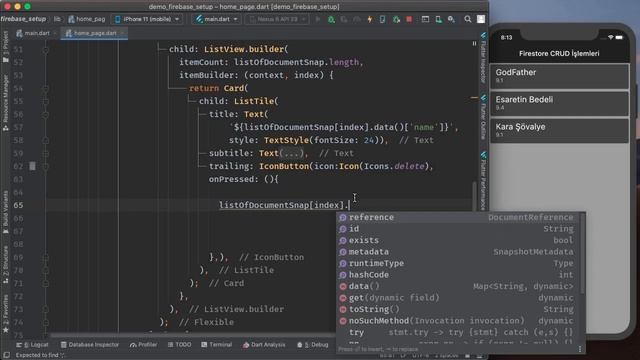This screenshot has height=360, width=640.
Task: Collapse the ListTile fold at line 55
Action: pos(45,101)
